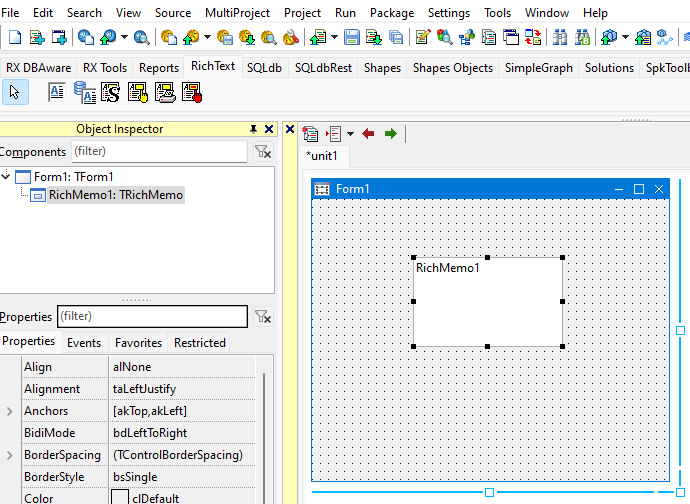690x504 pixels.
Task: Click the blue floppy disk Save icon
Action: point(352,38)
